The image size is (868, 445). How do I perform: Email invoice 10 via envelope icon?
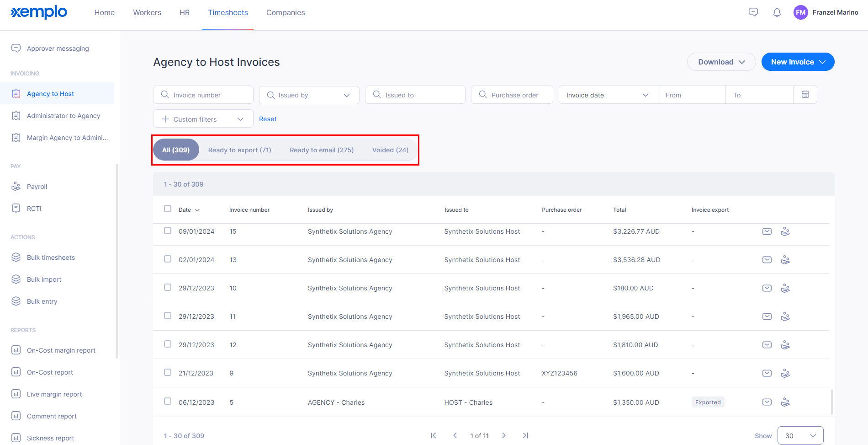click(x=767, y=288)
